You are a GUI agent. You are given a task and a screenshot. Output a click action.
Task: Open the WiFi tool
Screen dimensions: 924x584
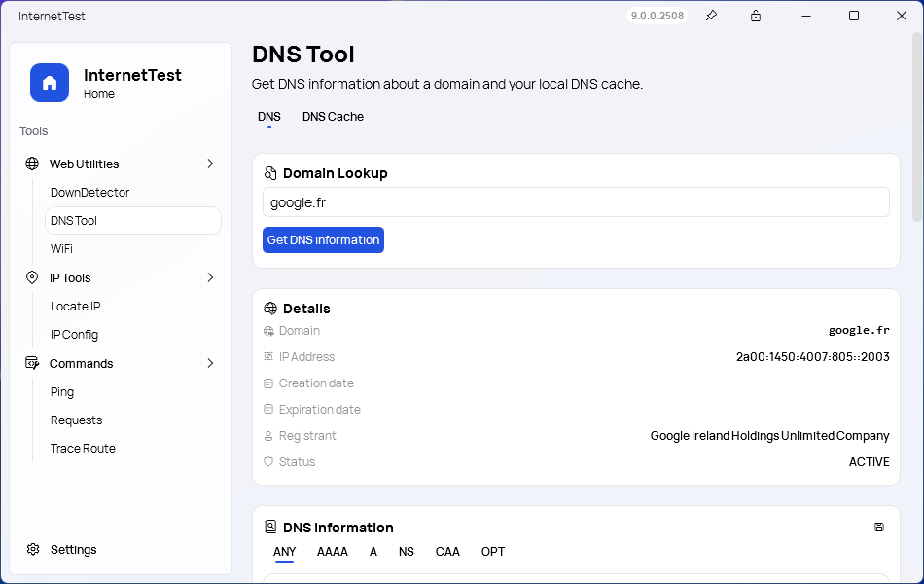[x=61, y=249]
